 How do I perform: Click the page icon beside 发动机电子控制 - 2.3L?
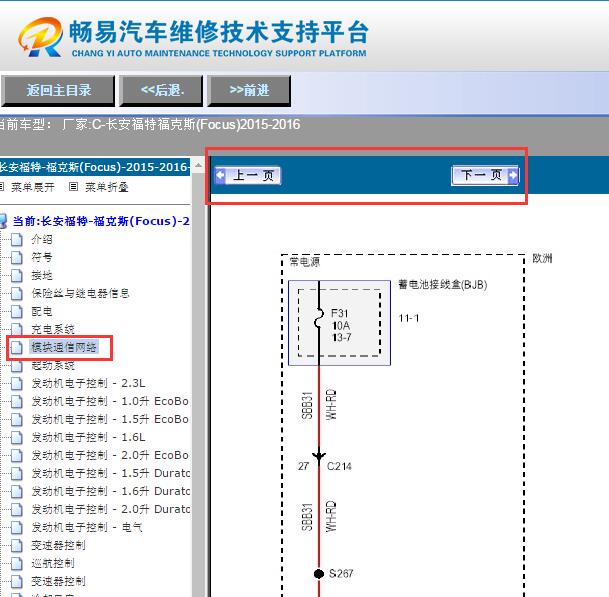(x=17, y=383)
